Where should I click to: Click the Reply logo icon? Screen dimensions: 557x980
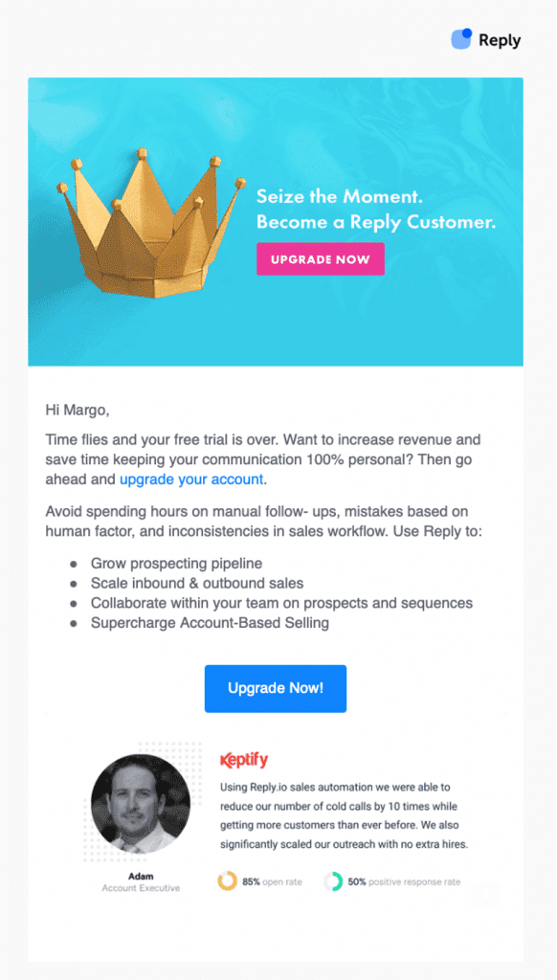click(460, 39)
